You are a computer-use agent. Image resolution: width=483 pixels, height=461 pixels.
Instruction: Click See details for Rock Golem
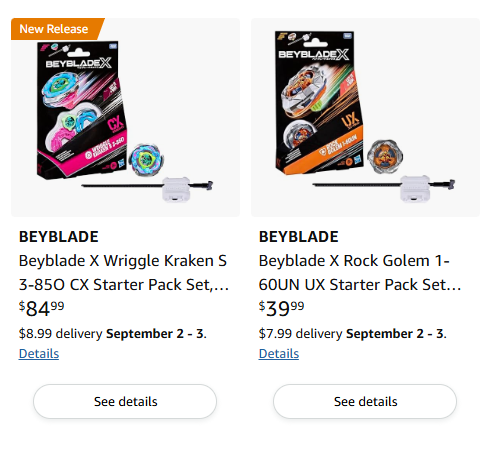point(365,401)
